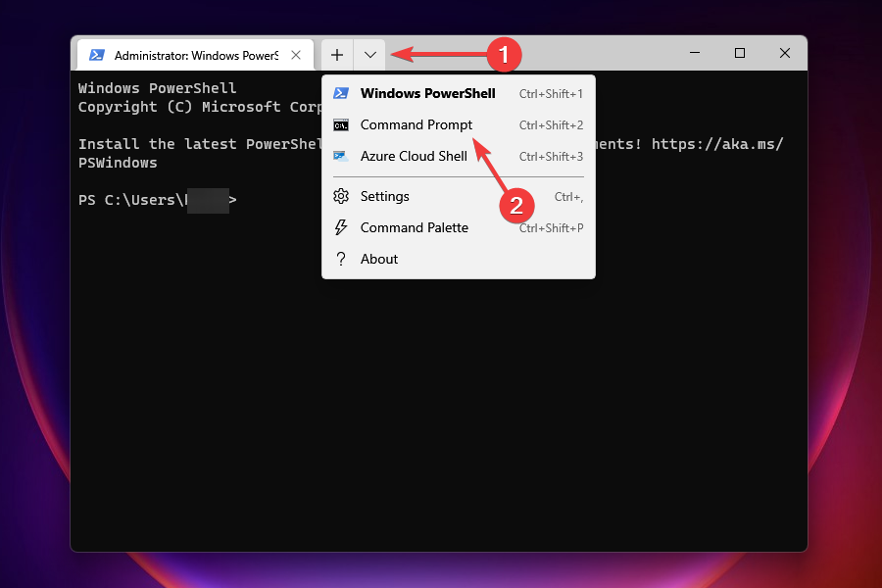
Task: Select the Administrator: Windows PowerShell tab
Action: [x=195, y=55]
